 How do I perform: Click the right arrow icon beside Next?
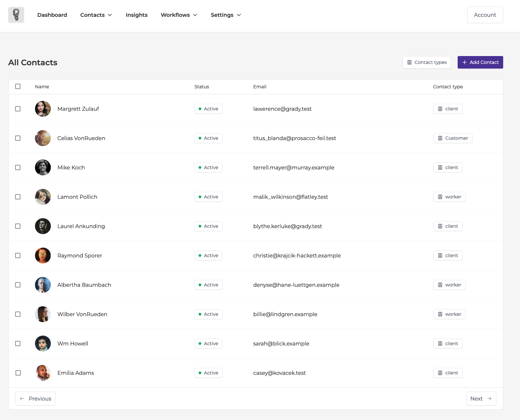pyautogui.click(x=489, y=399)
